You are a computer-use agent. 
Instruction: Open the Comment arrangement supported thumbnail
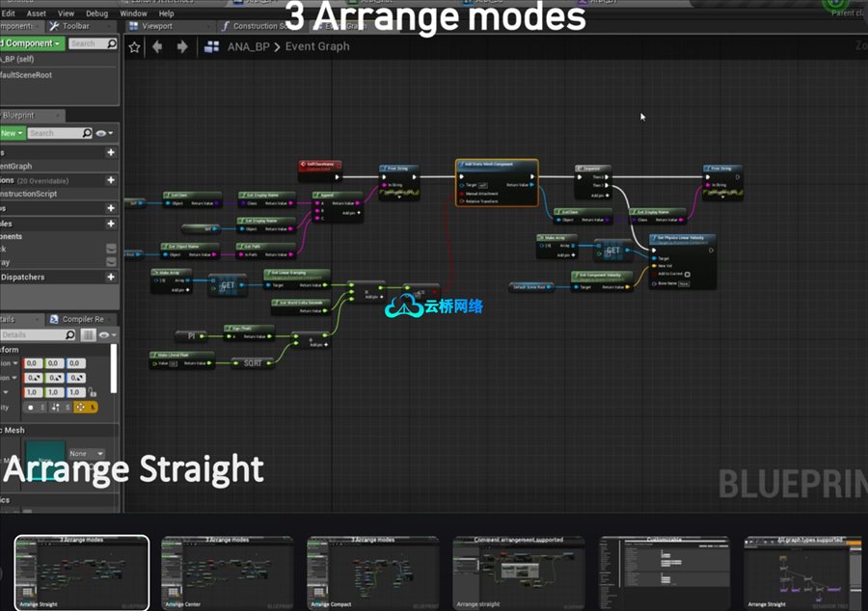point(519,572)
